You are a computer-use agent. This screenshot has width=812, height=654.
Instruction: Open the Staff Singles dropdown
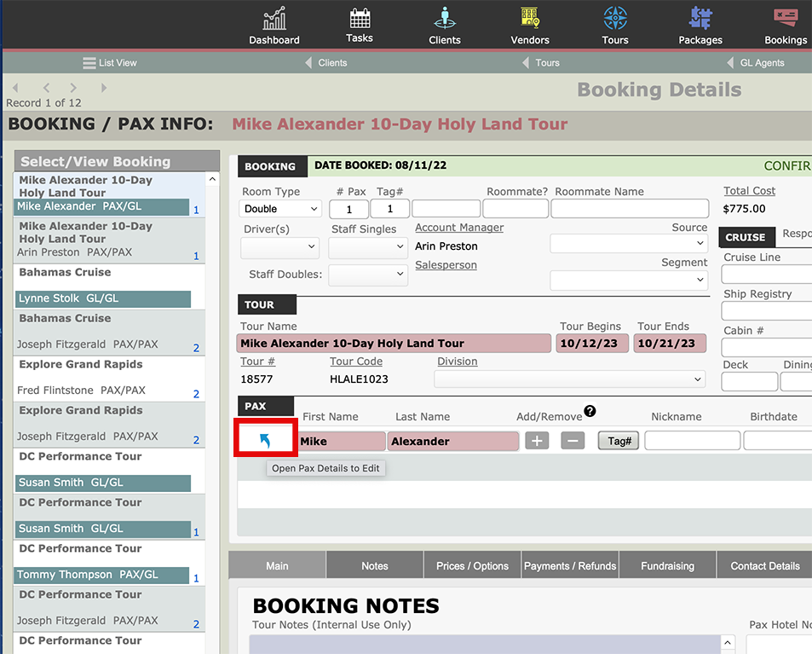tap(368, 247)
